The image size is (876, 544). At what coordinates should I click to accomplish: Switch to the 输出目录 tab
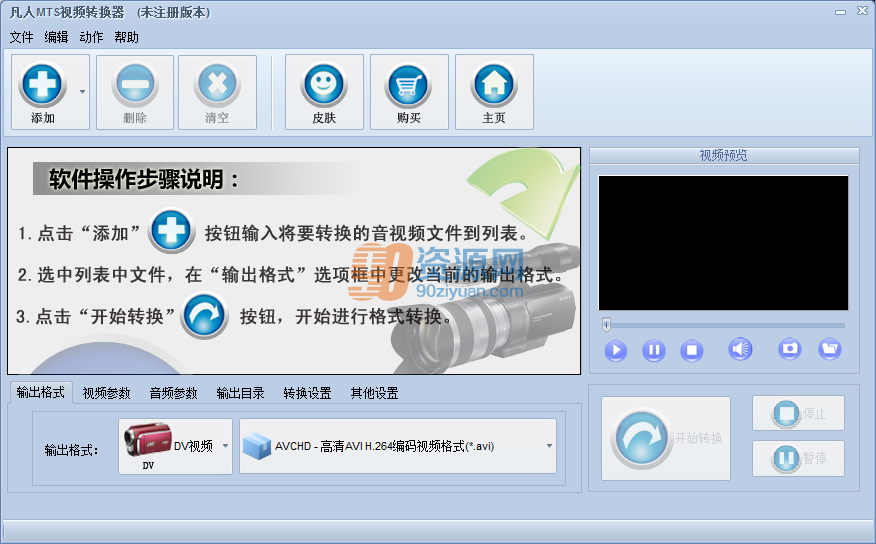(240, 393)
